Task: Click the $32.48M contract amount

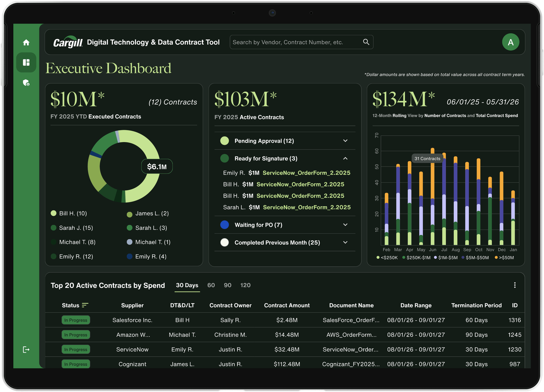Action: point(287,349)
